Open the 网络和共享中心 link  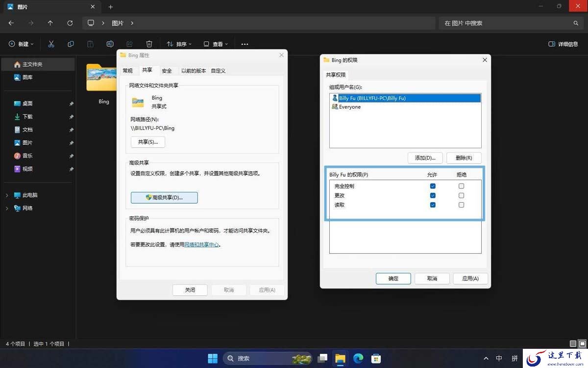[x=201, y=244]
